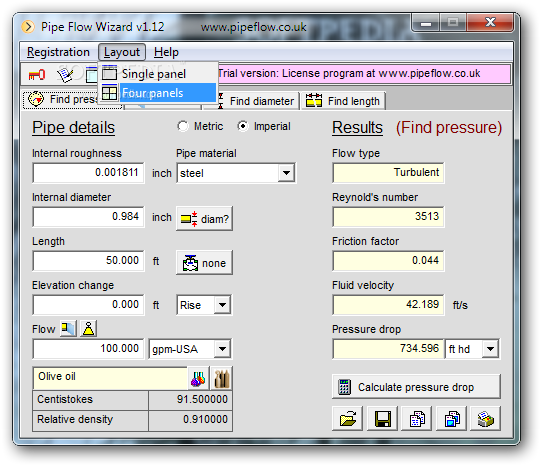
Task: Click the Reynold's number result 3513
Action: pos(388,217)
